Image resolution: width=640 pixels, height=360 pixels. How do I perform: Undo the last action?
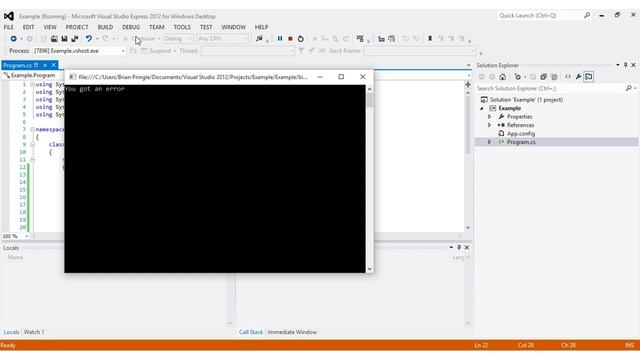click(89, 38)
